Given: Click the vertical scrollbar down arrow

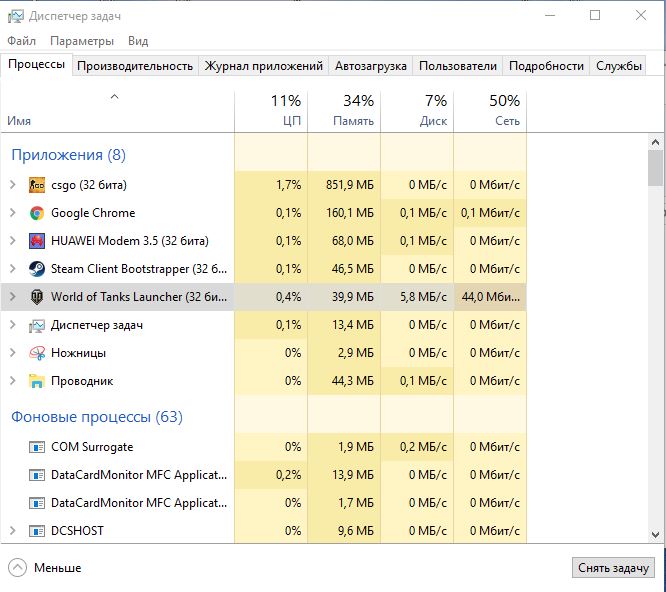Looking at the screenshot, I should tap(655, 536).
